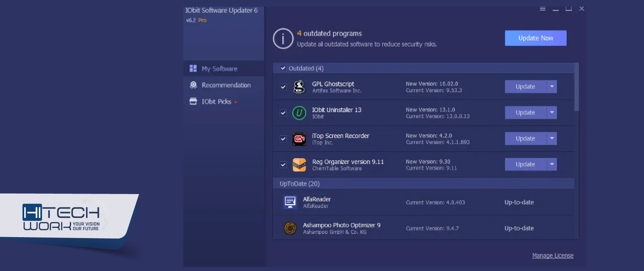The image size is (644, 271).
Task: Click the My Software grid icon
Action: pos(193,68)
